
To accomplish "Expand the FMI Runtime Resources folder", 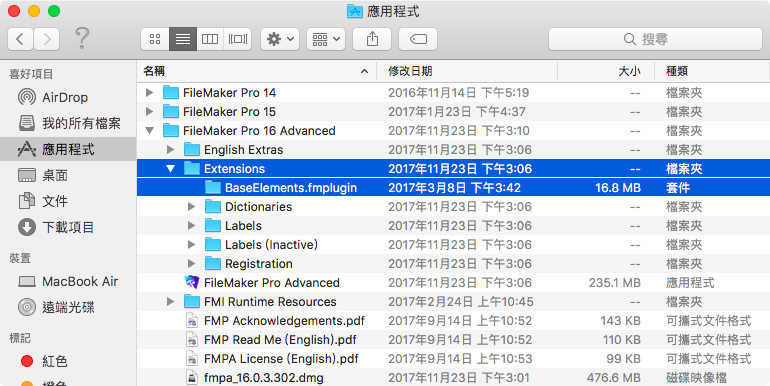I will pyautogui.click(x=170, y=302).
